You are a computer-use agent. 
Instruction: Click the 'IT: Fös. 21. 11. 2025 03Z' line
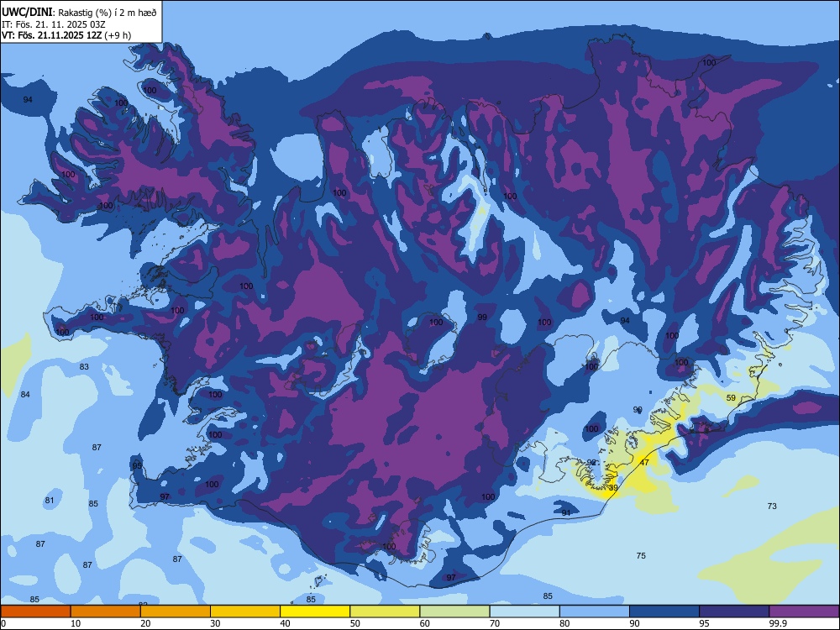pos(54,24)
